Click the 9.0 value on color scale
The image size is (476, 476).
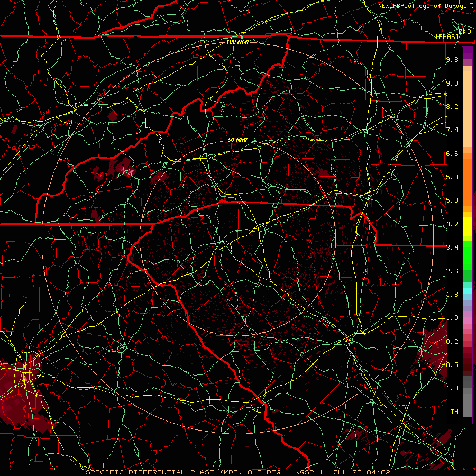[452, 83]
